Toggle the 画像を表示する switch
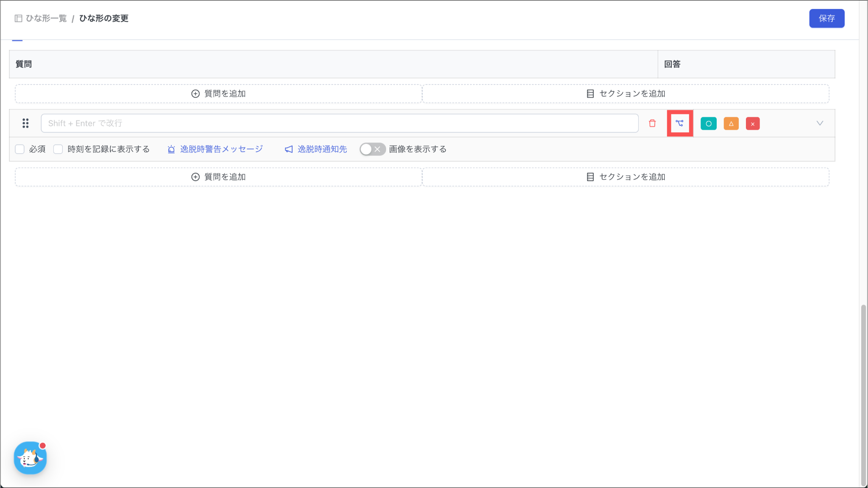Screen dimensions: 868x488 coord(372,149)
